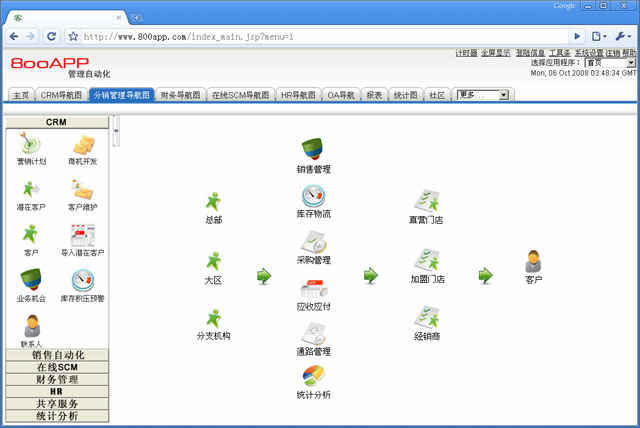Open the 库存物流 gauge icon
The width and height of the screenshot is (640, 428).
tap(313, 196)
